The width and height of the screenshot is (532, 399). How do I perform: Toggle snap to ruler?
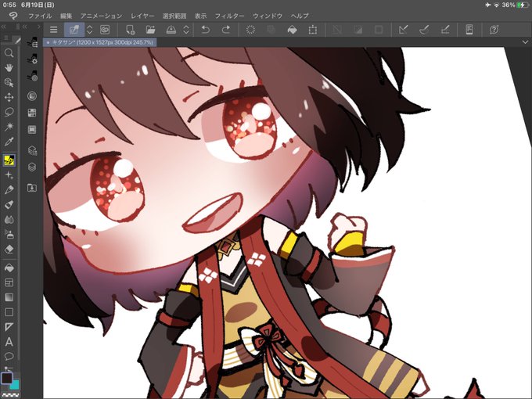tap(404, 30)
